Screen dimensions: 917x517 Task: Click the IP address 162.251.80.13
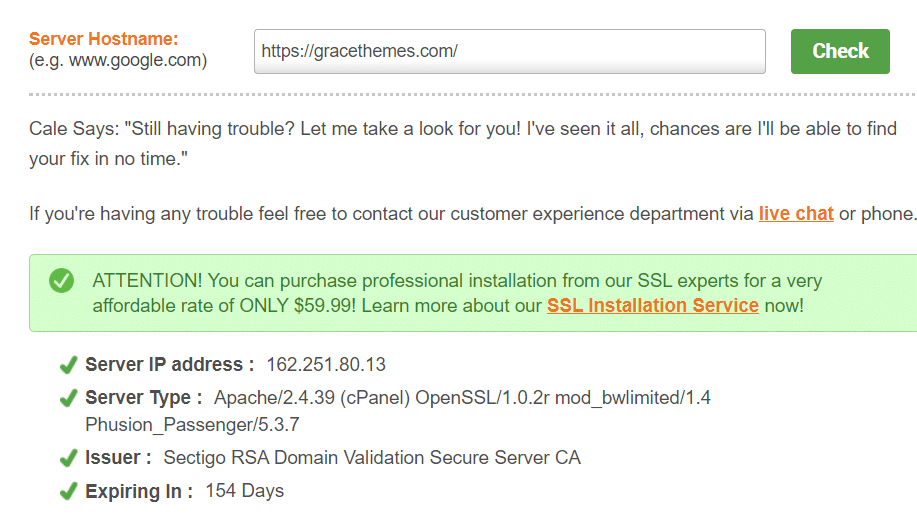[326, 365]
